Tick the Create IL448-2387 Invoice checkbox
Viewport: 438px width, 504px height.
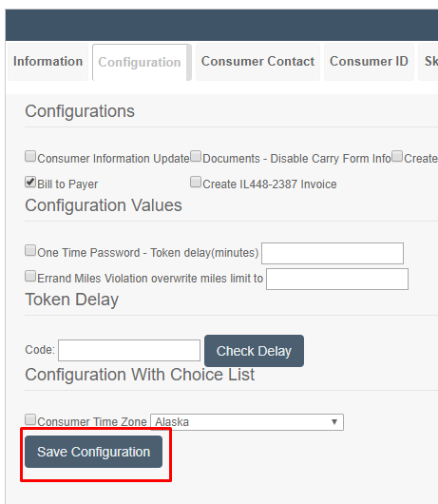[196, 182]
